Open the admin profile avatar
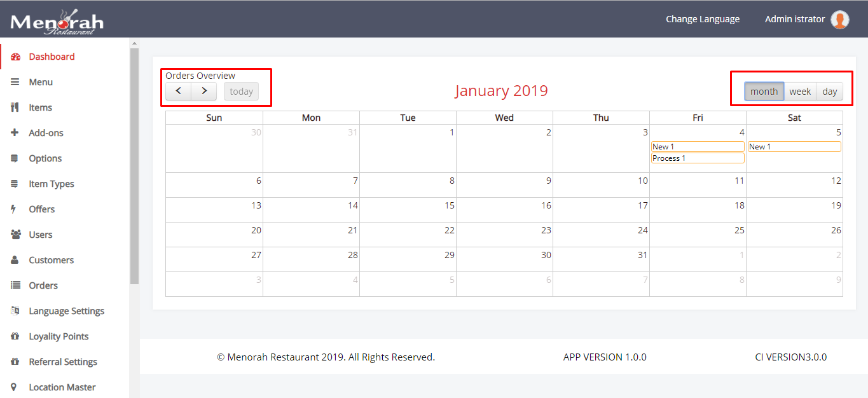 (840, 20)
